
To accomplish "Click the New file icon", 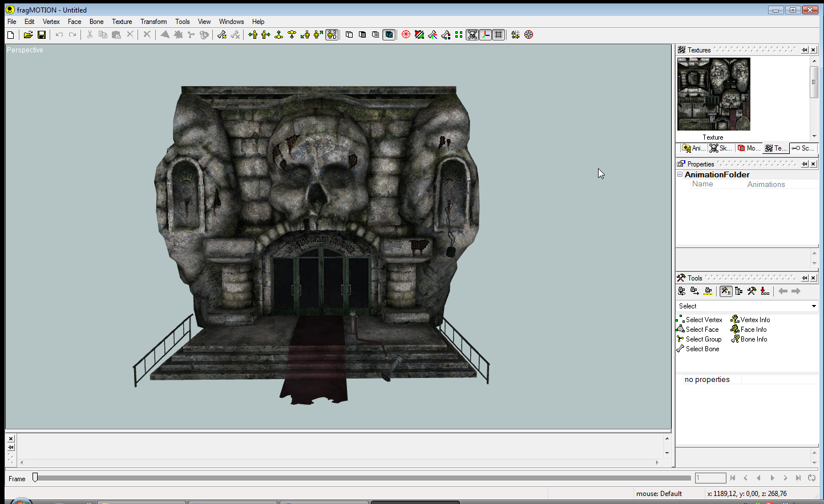I will 10,35.
